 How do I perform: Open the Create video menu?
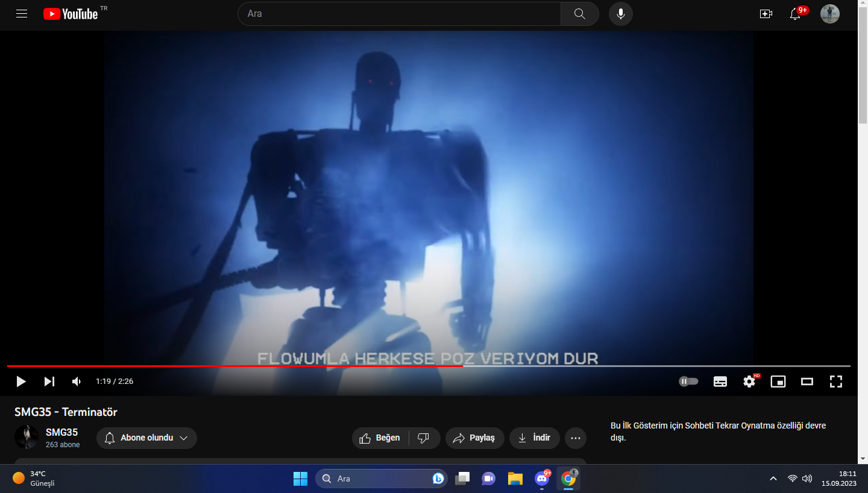pos(766,14)
